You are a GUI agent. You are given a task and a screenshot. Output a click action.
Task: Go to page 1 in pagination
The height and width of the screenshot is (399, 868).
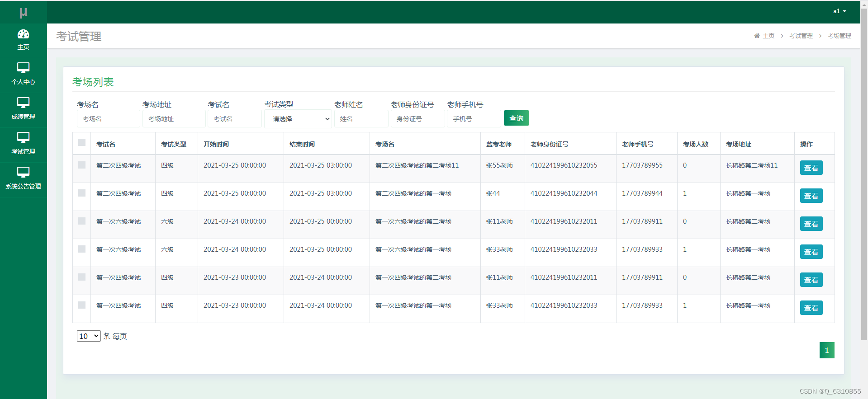click(827, 350)
